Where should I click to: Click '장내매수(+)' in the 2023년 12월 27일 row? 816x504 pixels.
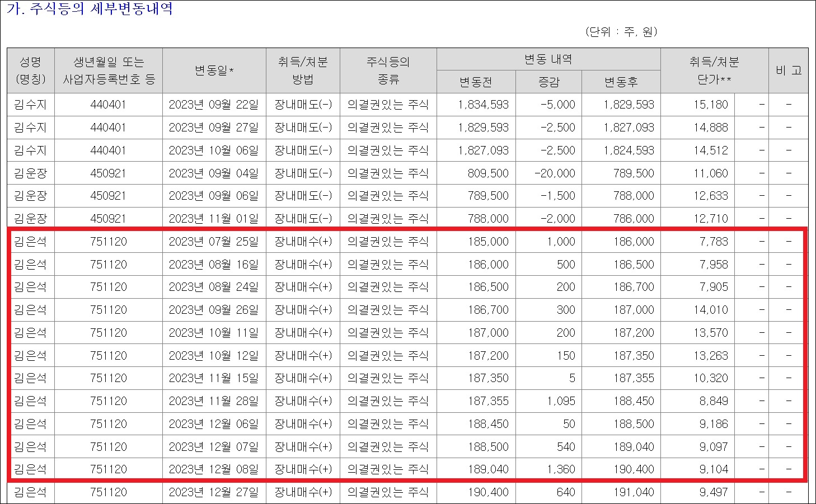(303, 492)
